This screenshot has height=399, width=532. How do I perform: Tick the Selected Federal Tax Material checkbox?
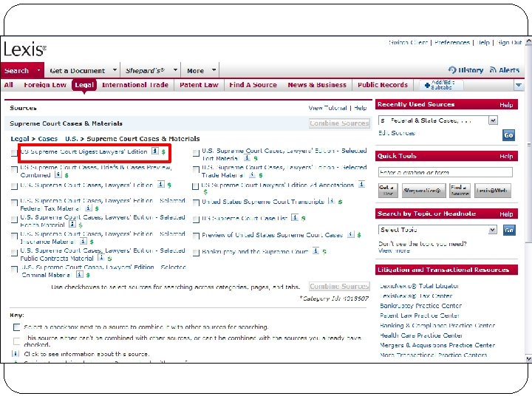tap(14, 202)
